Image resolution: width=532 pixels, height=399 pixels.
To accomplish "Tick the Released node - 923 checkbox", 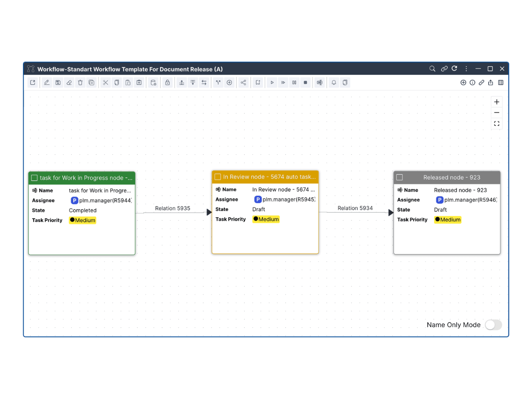I will click(399, 177).
